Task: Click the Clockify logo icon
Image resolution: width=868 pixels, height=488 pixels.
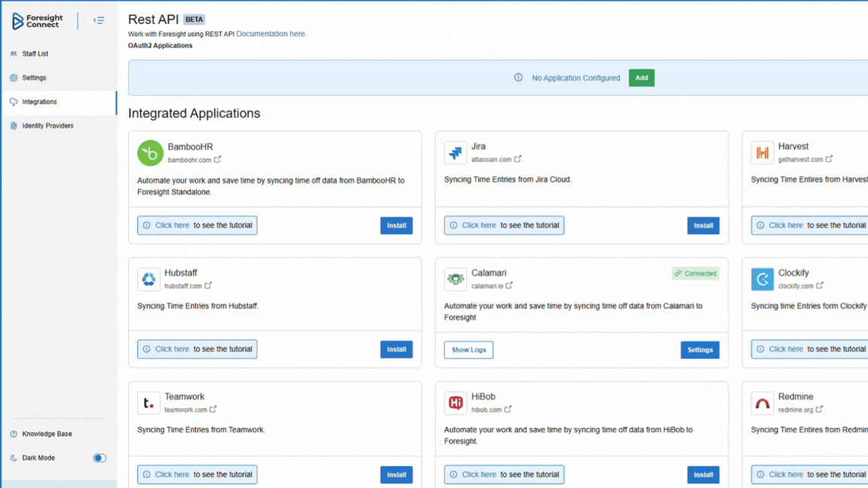Action: tap(763, 279)
